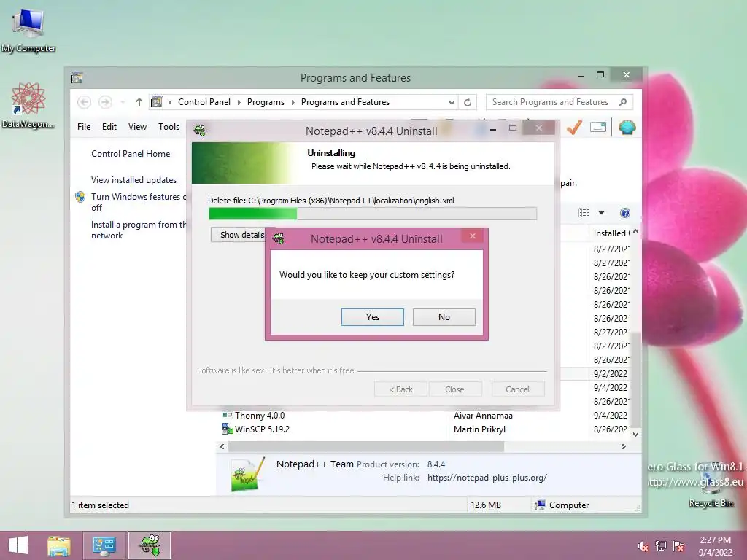This screenshot has width=747, height=560.
Task: Click the horizontal scrollbar left arrow
Action: [x=222, y=447]
